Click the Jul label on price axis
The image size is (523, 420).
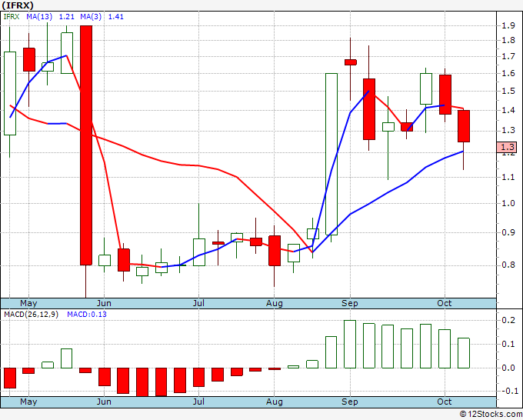(x=198, y=303)
